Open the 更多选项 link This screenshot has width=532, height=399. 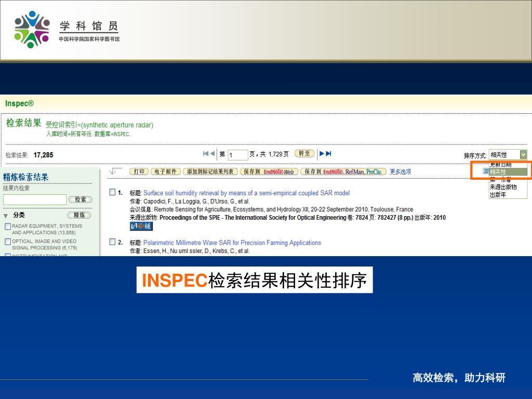401,171
